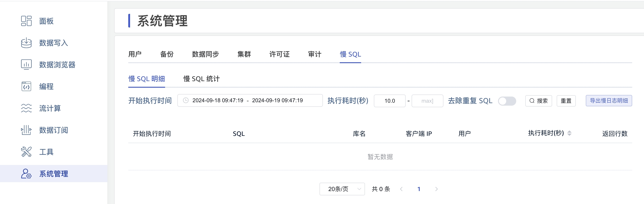Sort by 执行耗时(秒) column arrows

coord(569,133)
